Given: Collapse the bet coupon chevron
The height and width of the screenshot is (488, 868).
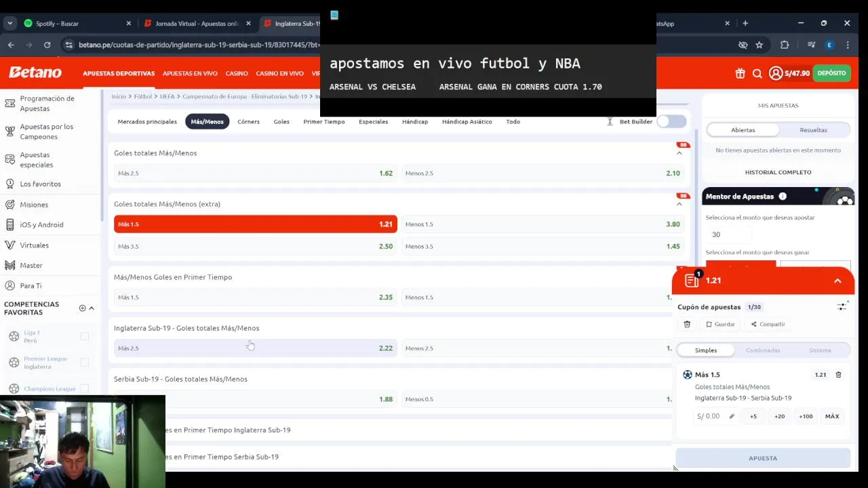Looking at the screenshot, I should pyautogui.click(x=837, y=281).
